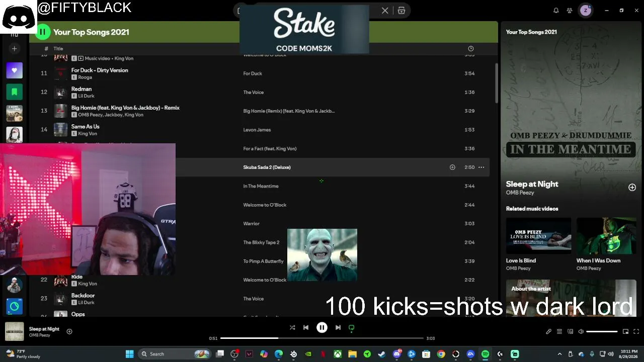The height and width of the screenshot is (362, 644).
Task: Open Google Chrome from the taskbar
Action: [441, 354]
